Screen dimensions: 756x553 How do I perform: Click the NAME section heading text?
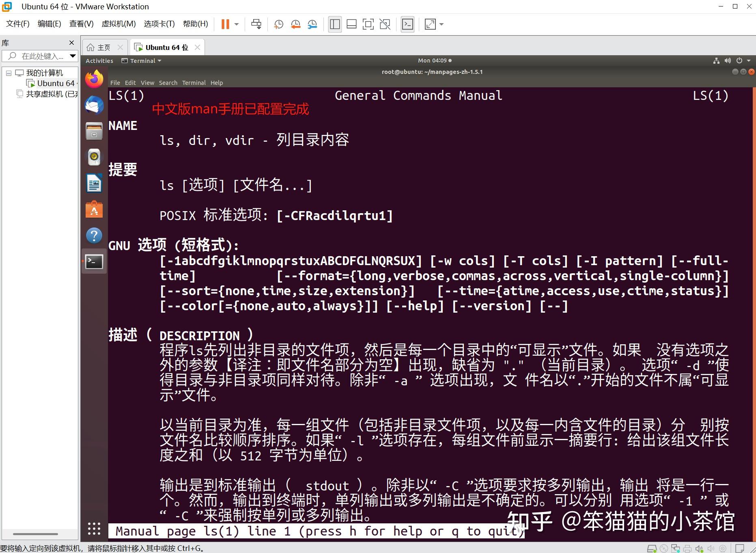click(123, 126)
